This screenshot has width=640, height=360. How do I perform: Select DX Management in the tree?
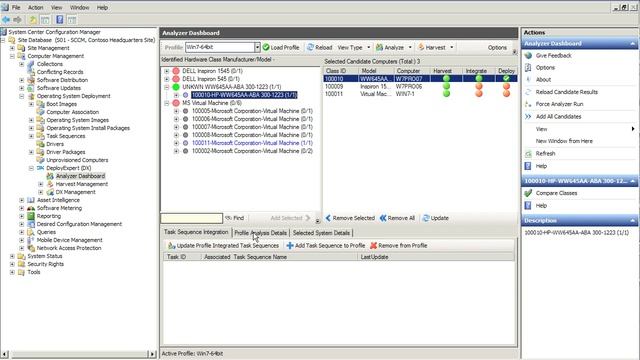point(76,192)
